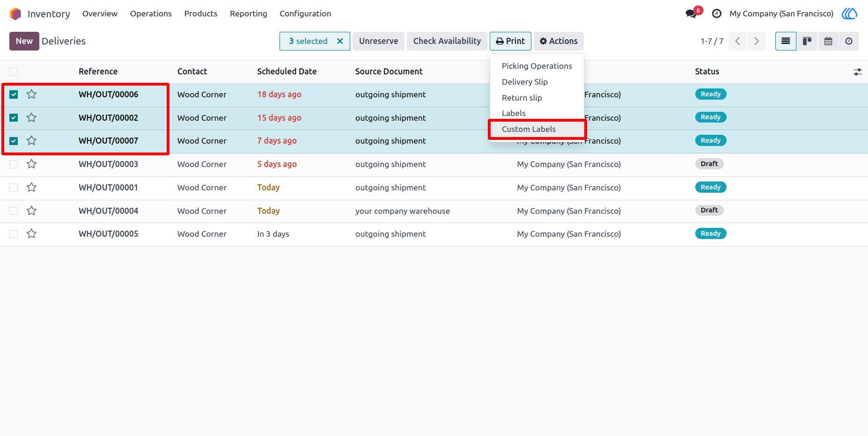The height and width of the screenshot is (436, 868).
Task: Choose Picking Operations from Print menu
Action: pyautogui.click(x=537, y=66)
